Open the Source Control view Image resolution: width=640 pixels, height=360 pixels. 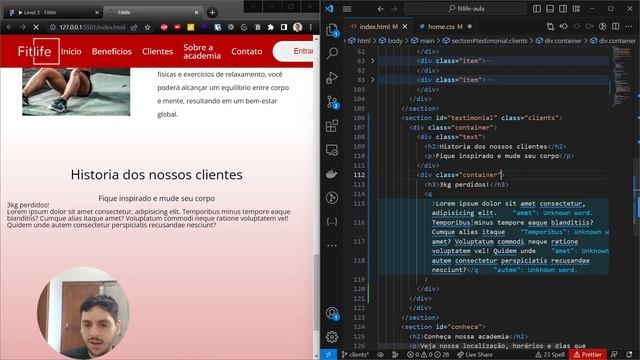tap(332, 102)
